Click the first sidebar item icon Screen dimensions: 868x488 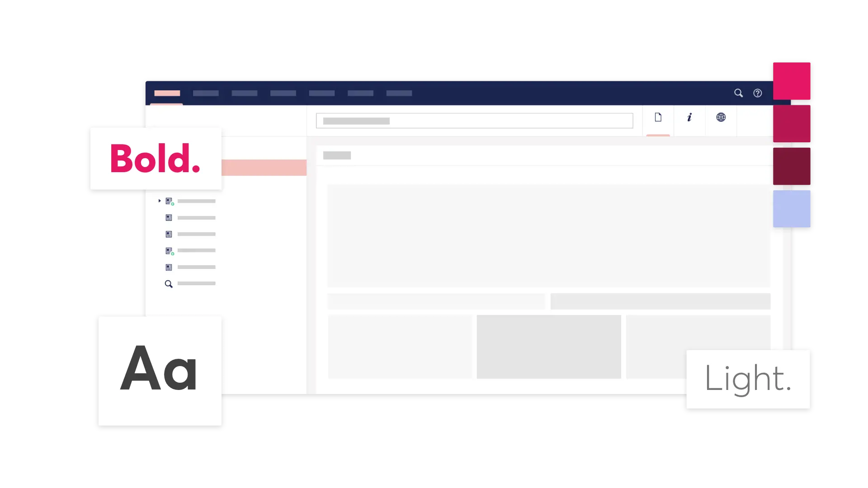pyautogui.click(x=169, y=201)
